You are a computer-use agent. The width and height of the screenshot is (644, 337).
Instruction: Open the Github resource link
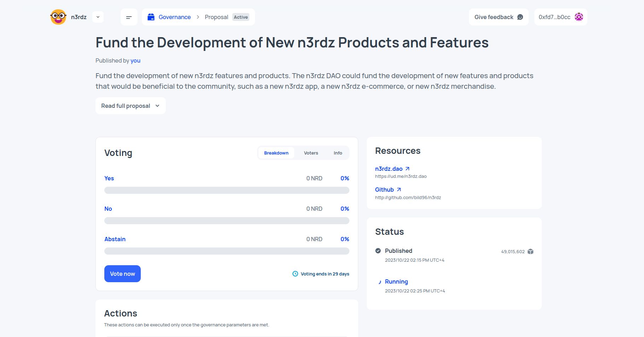[384, 190]
